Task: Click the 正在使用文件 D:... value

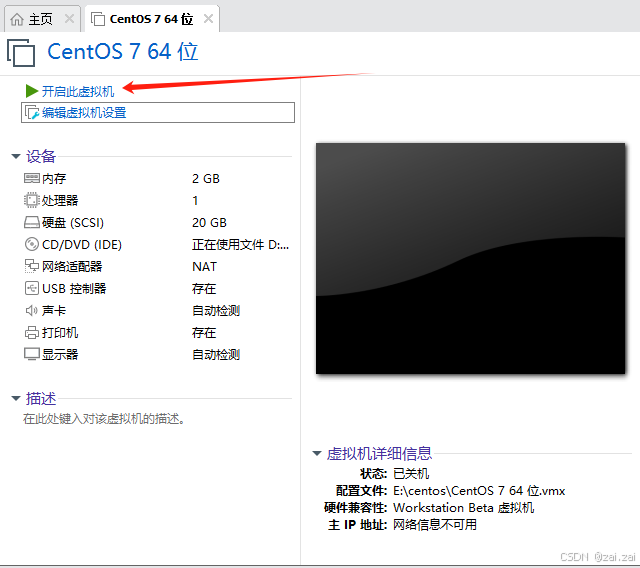Action: (x=240, y=244)
